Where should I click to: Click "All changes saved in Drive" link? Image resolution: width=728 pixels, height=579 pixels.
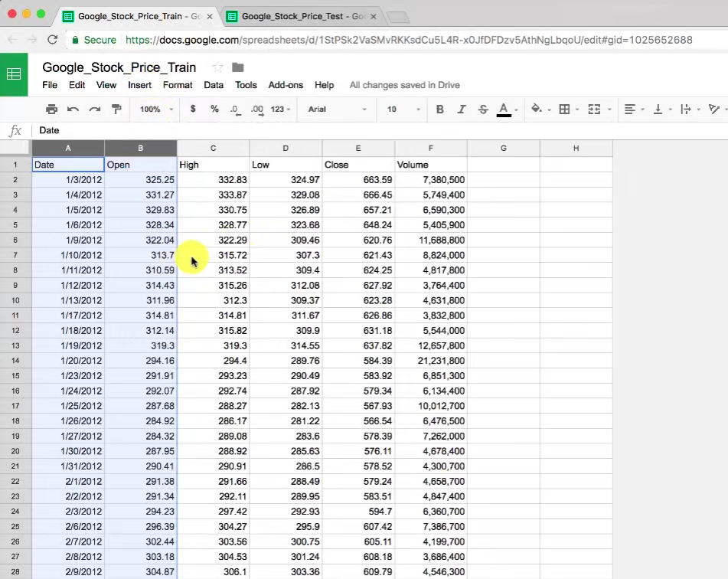[404, 85]
